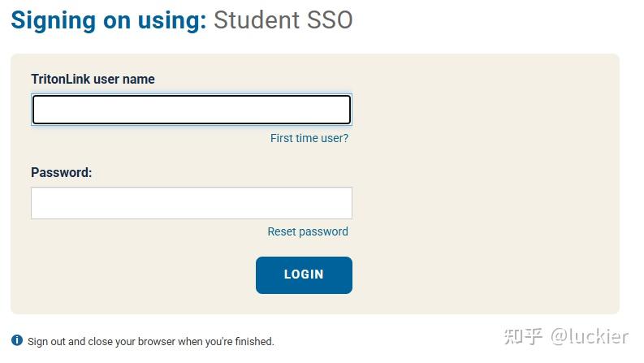The width and height of the screenshot is (644, 363).
Task: Click the word Student in the heading
Action: click(x=255, y=20)
